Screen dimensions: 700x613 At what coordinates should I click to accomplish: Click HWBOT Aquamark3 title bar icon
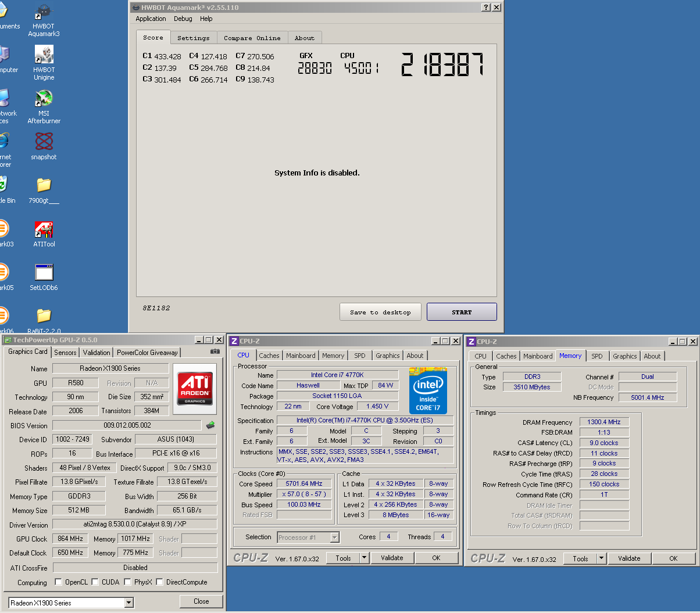tap(135, 8)
